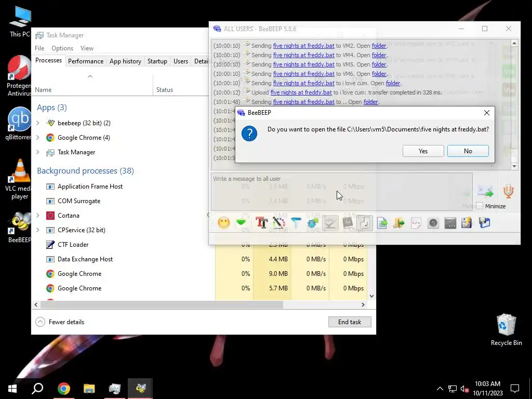
Task: Click the Write a message to all user field
Action: (x=342, y=192)
